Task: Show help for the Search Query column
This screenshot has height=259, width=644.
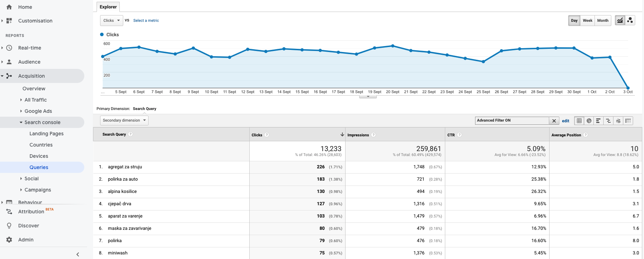Action: 131,134
